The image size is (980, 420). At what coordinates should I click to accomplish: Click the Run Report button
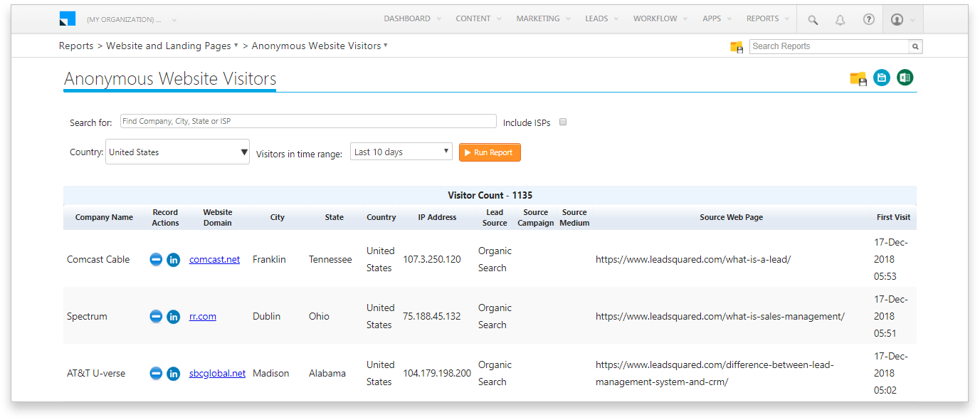(x=490, y=152)
